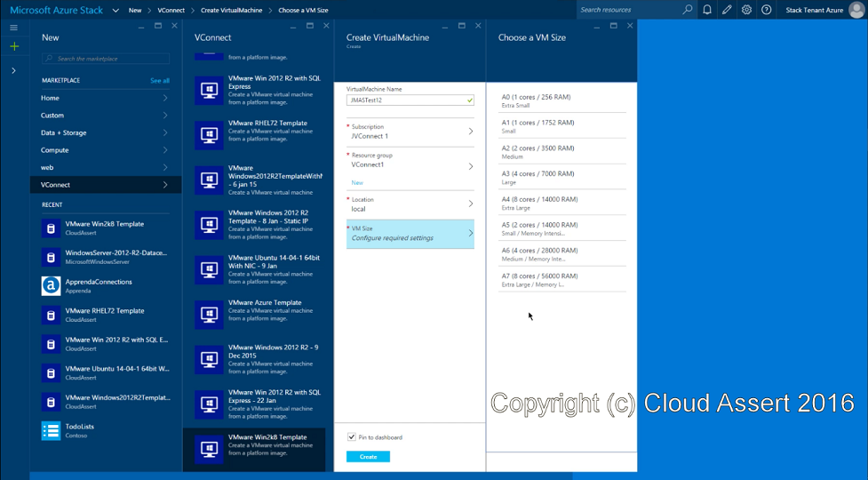The height and width of the screenshot is (480, 868).
Task: Expand the Subscription JVConnect 1 setting
Action: 410,132
